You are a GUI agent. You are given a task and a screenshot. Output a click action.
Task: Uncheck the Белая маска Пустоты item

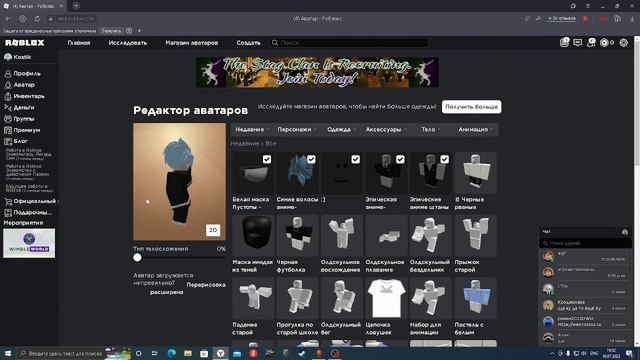tap(267, 160)
